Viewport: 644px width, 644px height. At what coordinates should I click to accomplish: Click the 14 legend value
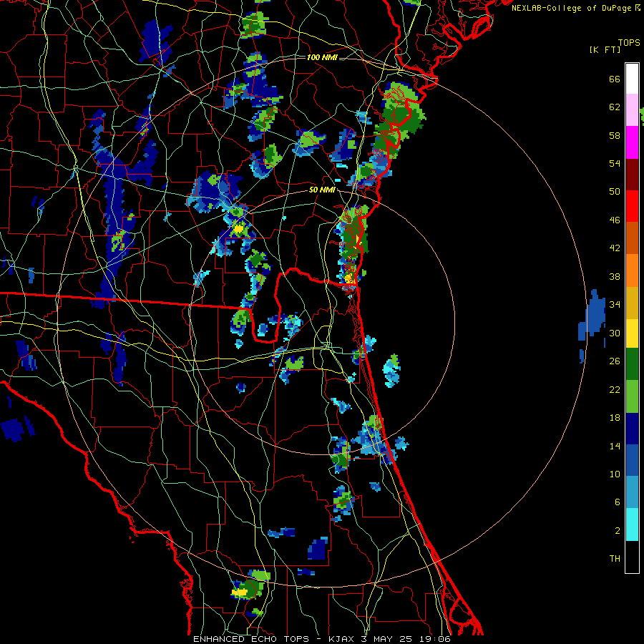615,446
